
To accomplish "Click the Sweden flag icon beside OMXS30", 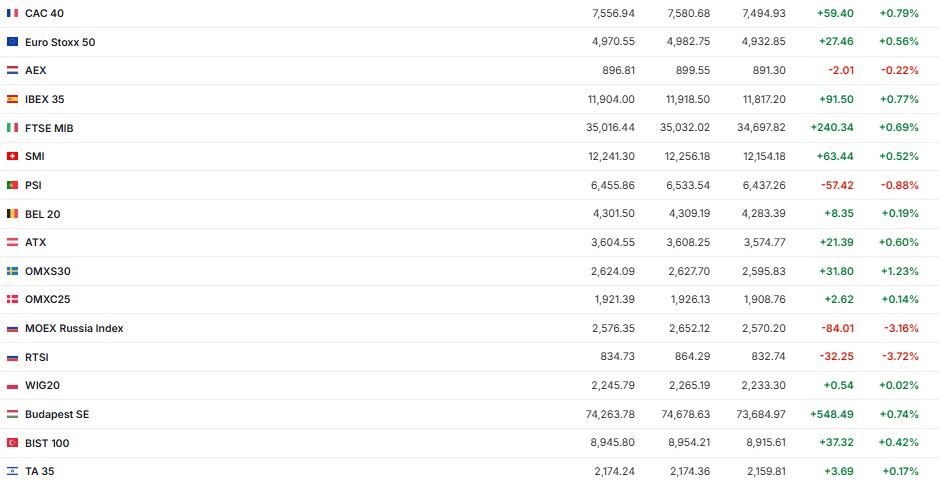I will (x=12, y=271).
